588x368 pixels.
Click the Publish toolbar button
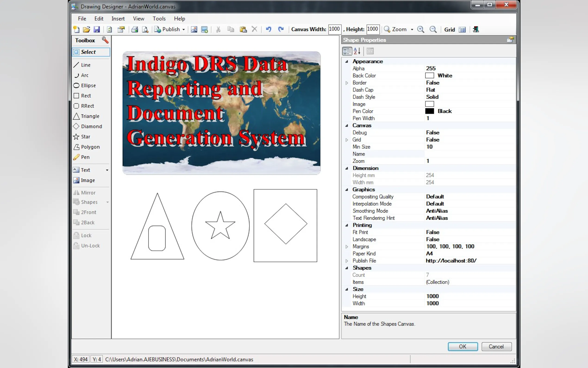[x=167, y=29]
